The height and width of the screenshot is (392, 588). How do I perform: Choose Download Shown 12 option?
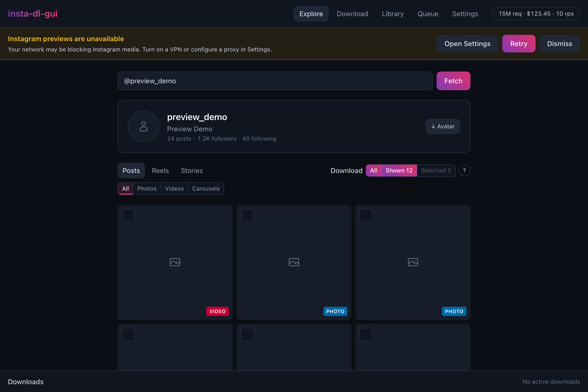tap(399, 171)
